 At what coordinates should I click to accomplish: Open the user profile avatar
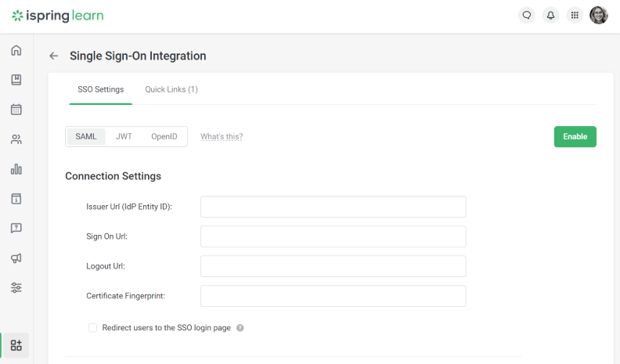coord(599,16)
